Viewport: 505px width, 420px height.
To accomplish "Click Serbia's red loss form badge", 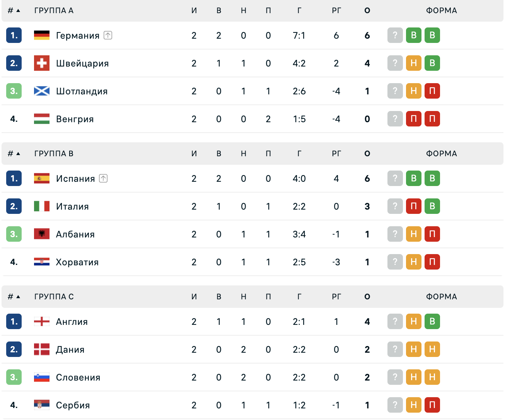I will pyautogui.click(x=432, y=405).
